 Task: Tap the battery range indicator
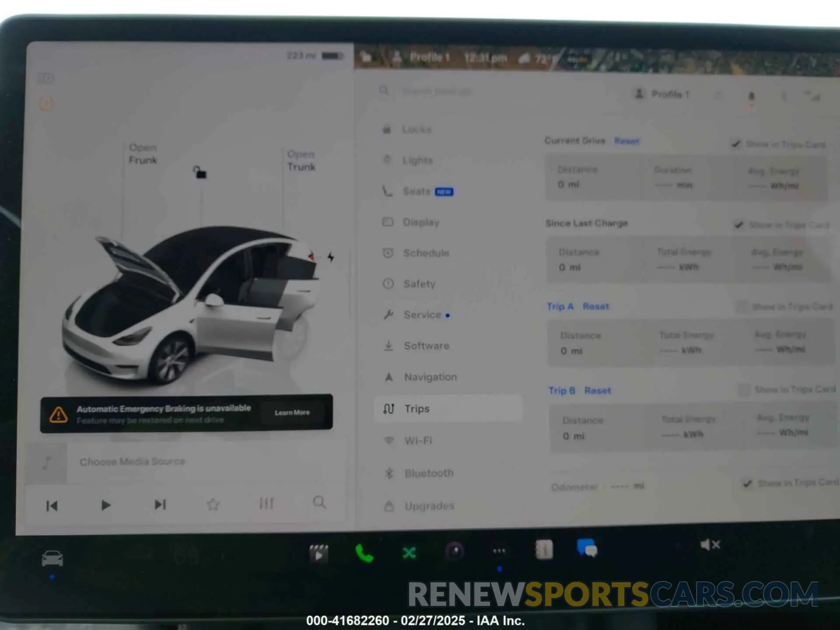point(316,56)
